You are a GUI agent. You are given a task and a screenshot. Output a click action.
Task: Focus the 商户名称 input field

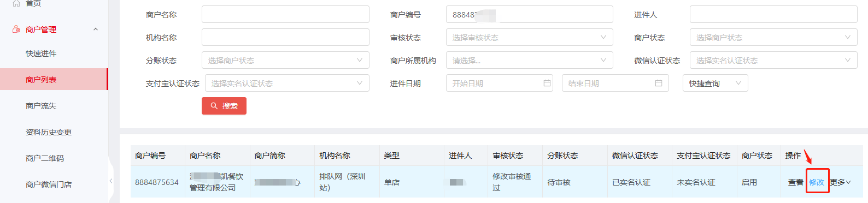pos(285,14)
